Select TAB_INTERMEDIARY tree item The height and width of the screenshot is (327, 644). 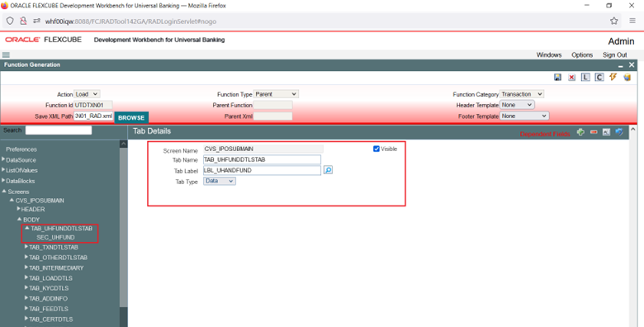click(x=56, y=268)
